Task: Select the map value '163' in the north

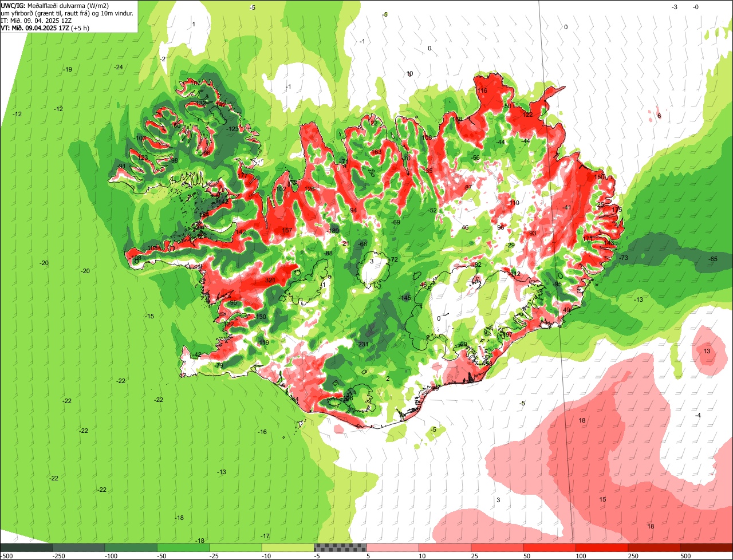Action: pyautogui.click(x=376, y=152)
